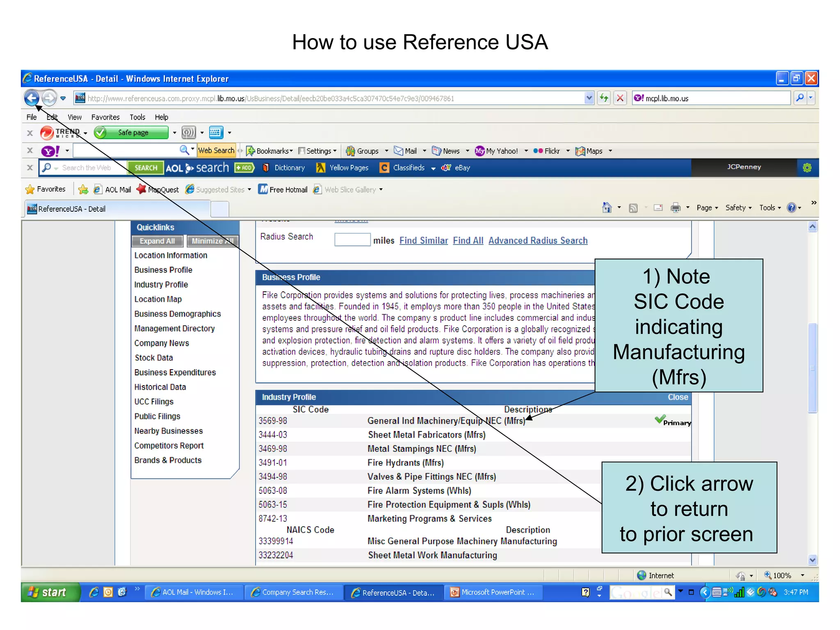Click the Add to Favorites Bar icon
This screenshot has height=630, width=840.
(83, 189)
